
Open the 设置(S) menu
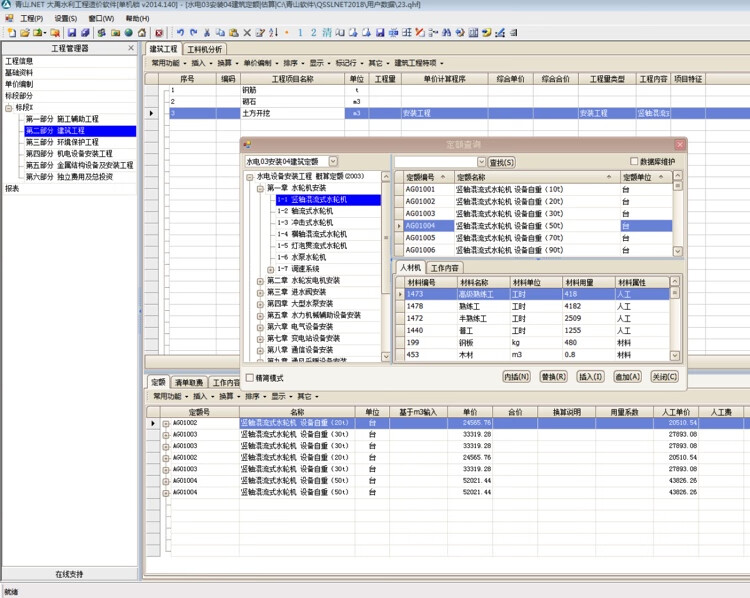point(65,18)
